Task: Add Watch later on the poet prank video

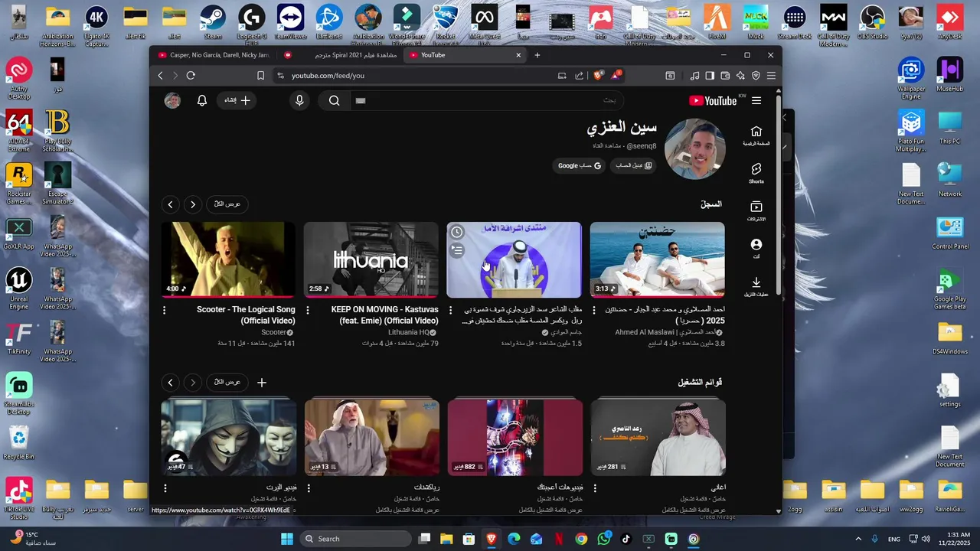Action: pos(457,232)
